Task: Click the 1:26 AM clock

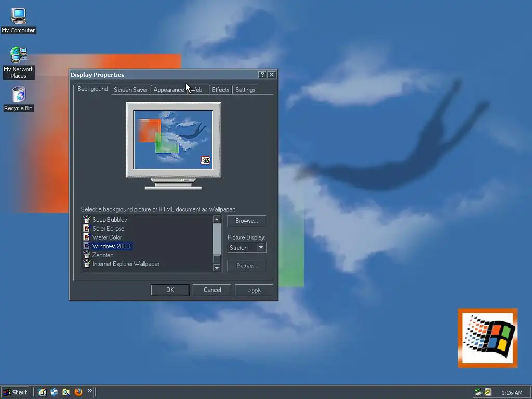Action: point(512,393)
